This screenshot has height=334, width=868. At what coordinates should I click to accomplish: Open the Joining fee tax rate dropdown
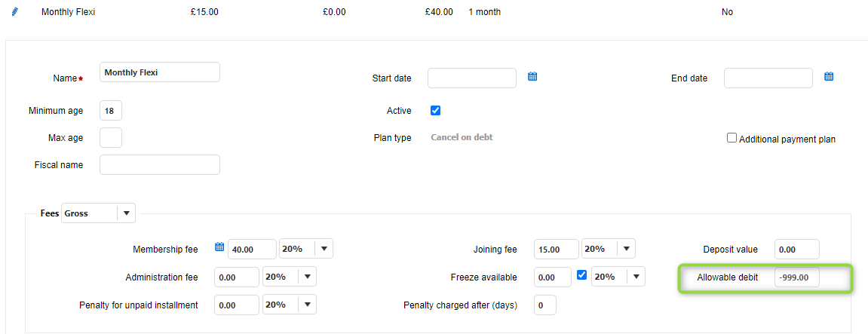[626, 249]
